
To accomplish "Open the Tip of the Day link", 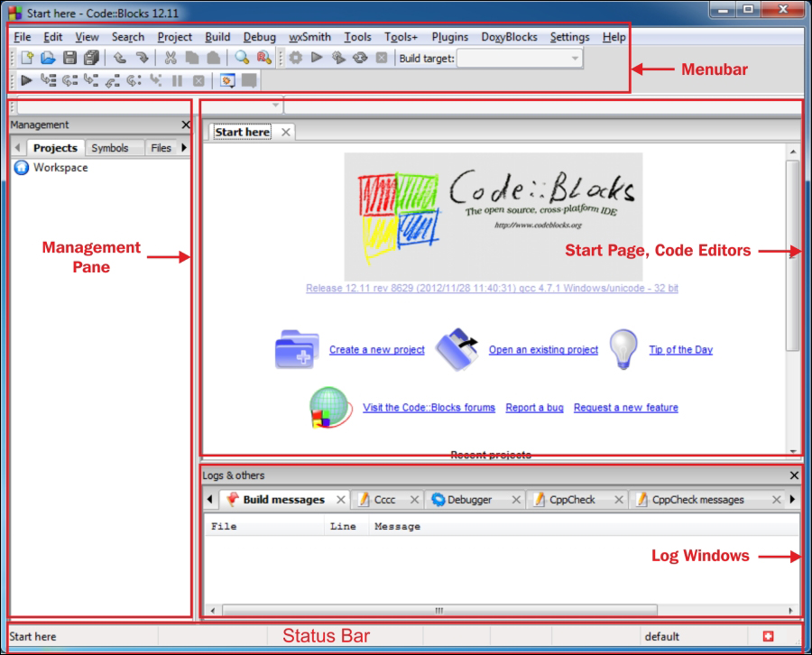I will tap(681, 349).
